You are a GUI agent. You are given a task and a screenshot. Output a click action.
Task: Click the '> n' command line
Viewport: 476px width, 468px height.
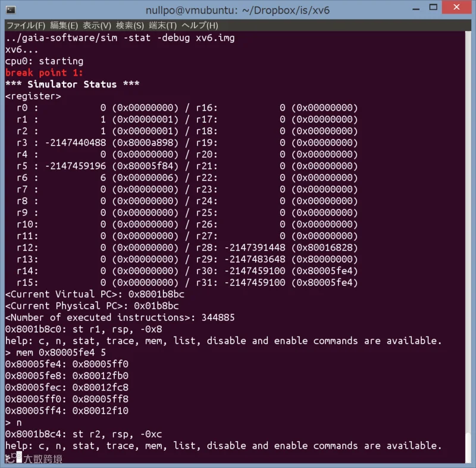point(14,422)
